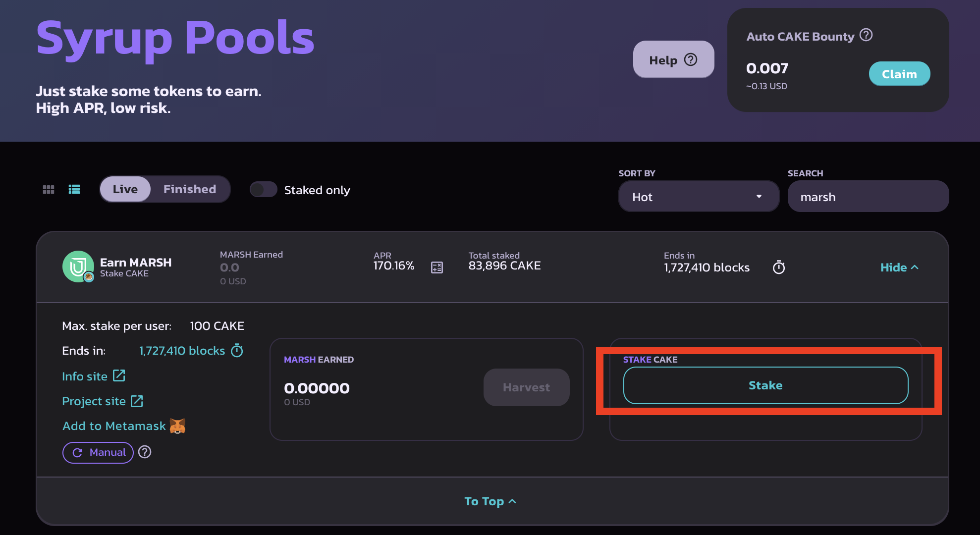Switch to grid card view icon
This screenshot has width=980, height=535.
(49, 190)
